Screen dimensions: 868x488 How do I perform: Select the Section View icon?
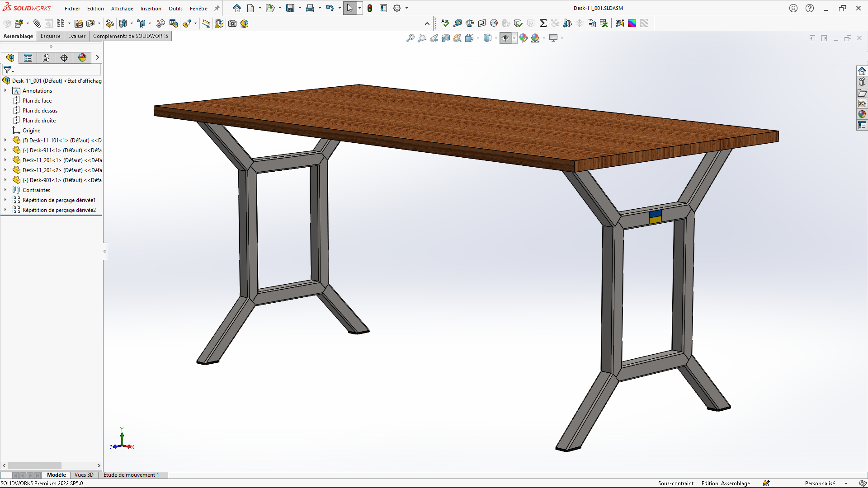point(446,38)
